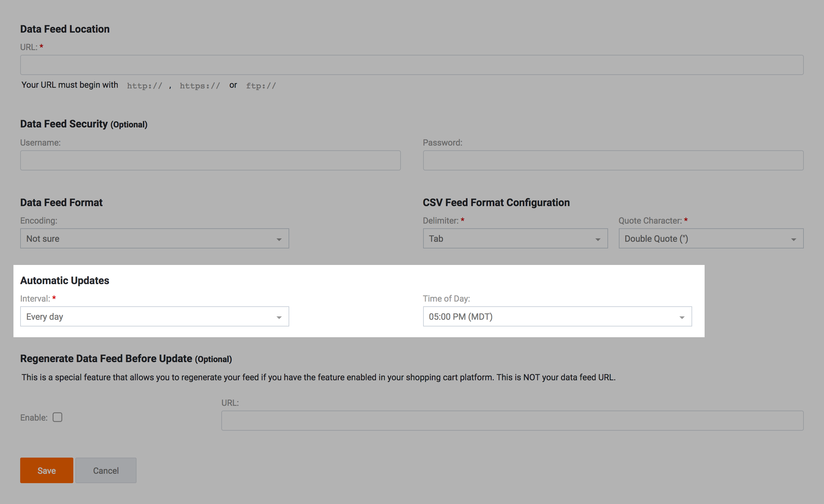Click the orange Save button
Viewport: 824px width, 504px height.
tap(46, 470)
